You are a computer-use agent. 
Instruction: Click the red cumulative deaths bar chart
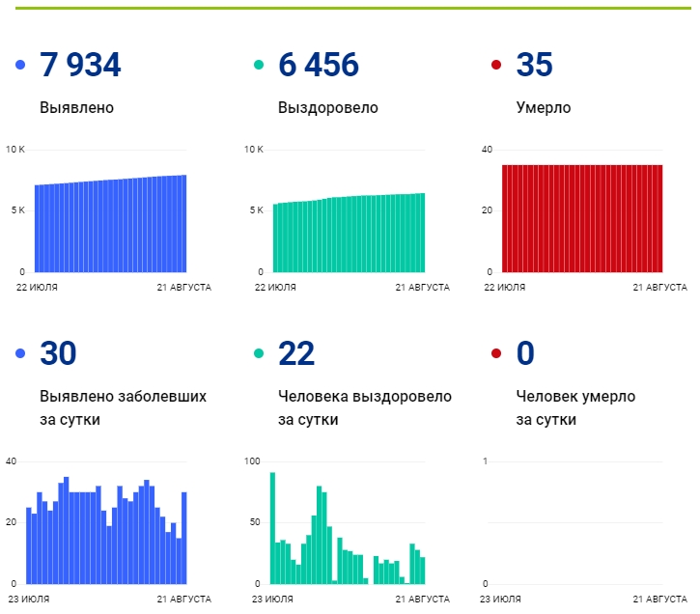582,218
